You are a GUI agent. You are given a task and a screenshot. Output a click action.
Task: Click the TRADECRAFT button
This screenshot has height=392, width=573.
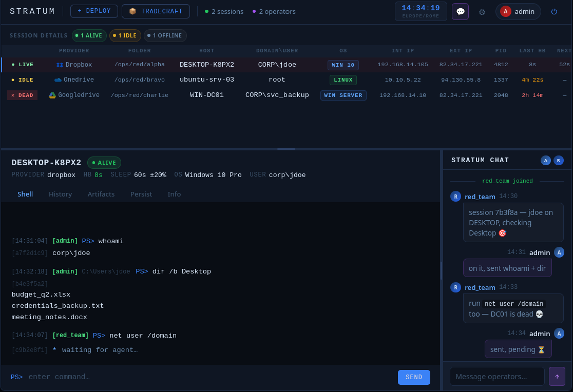coord(156,11)
